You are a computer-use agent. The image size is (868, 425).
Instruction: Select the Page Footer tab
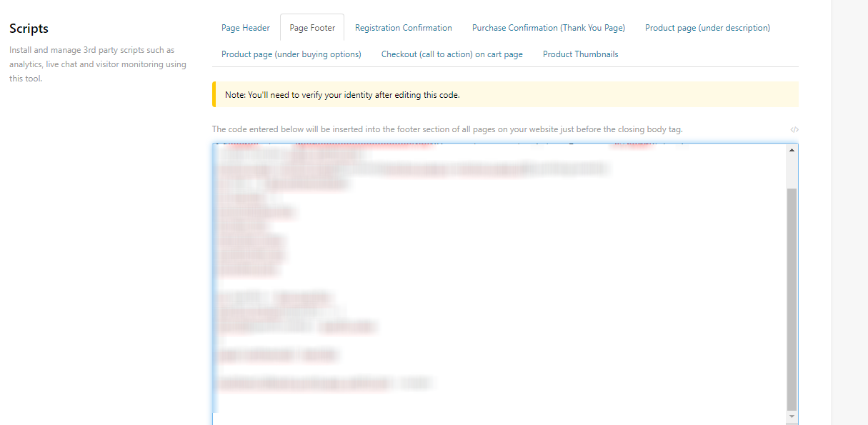(x=312, y=28)
